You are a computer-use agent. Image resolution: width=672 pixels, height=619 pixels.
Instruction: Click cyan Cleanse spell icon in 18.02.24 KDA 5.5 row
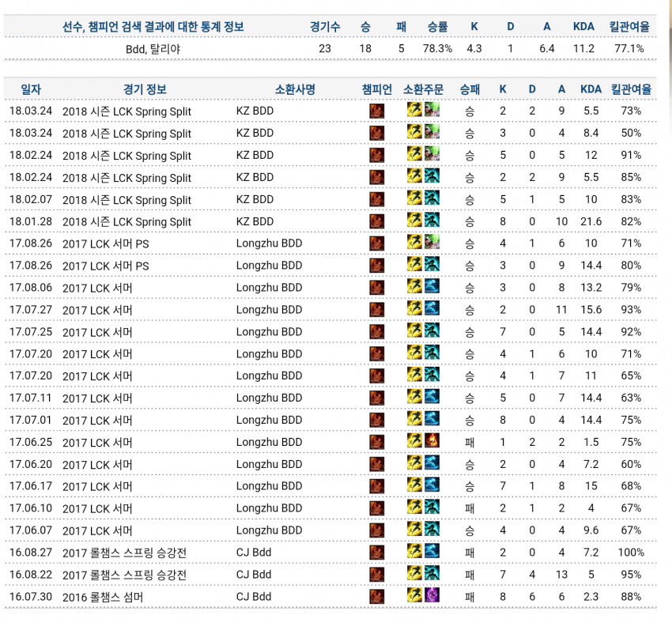[x=432, y=176]
